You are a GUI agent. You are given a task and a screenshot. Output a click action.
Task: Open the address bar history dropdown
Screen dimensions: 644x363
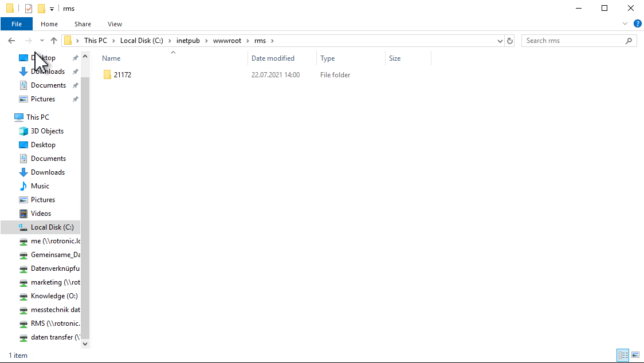pos(500,41)
